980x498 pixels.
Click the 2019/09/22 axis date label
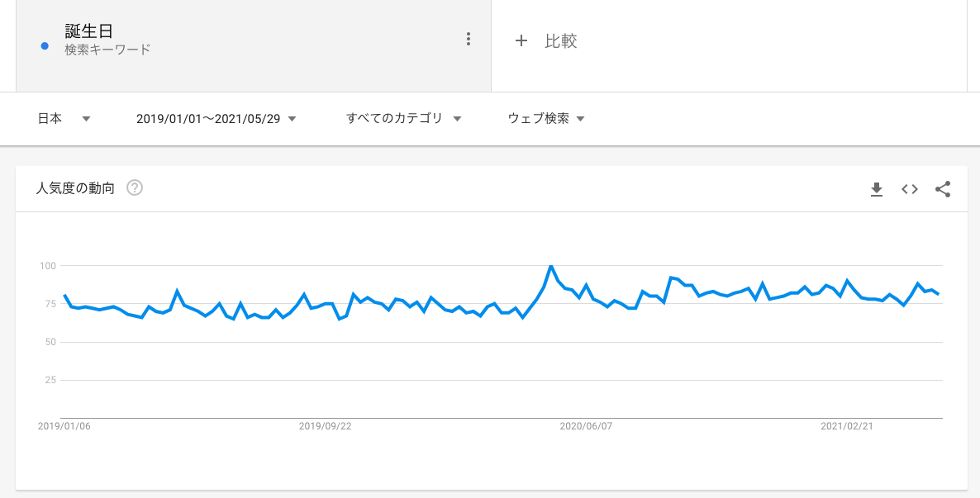325,426
